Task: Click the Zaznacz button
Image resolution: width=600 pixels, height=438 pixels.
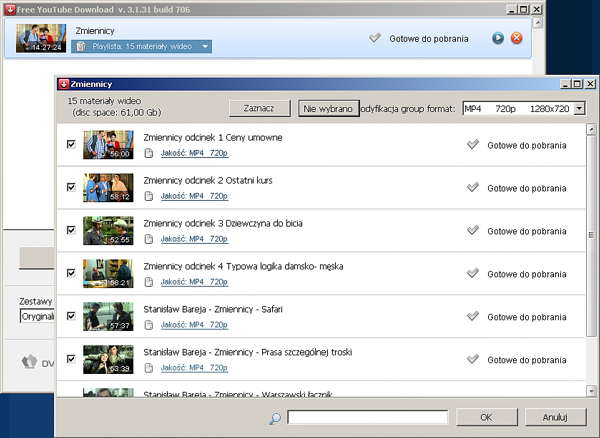Action: [x=259, y=109]
